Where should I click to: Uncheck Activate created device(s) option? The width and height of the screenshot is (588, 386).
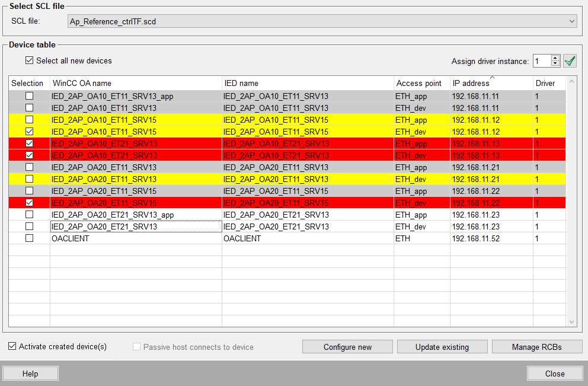pyautogui.click(x=12, y=346)
